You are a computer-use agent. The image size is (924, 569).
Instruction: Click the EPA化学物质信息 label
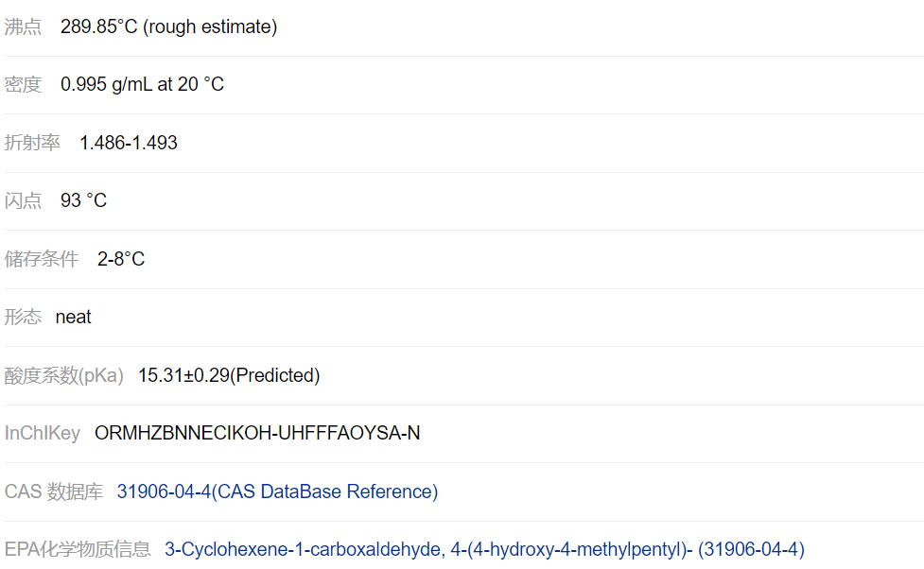78,549
